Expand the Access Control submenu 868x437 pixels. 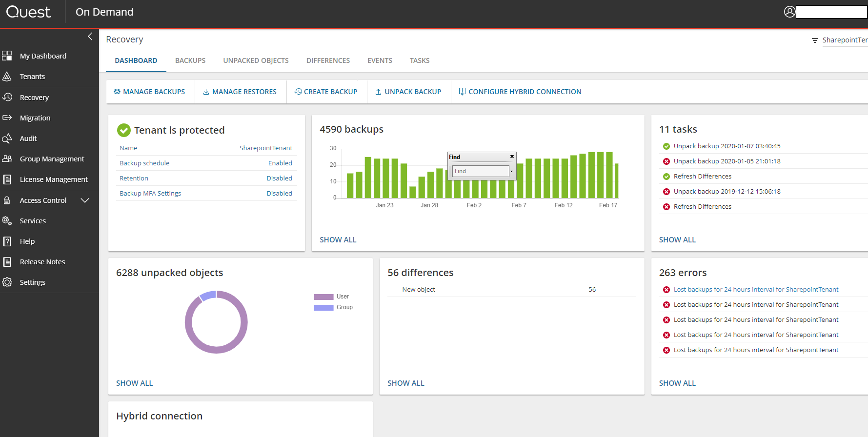tap(85, 200)
